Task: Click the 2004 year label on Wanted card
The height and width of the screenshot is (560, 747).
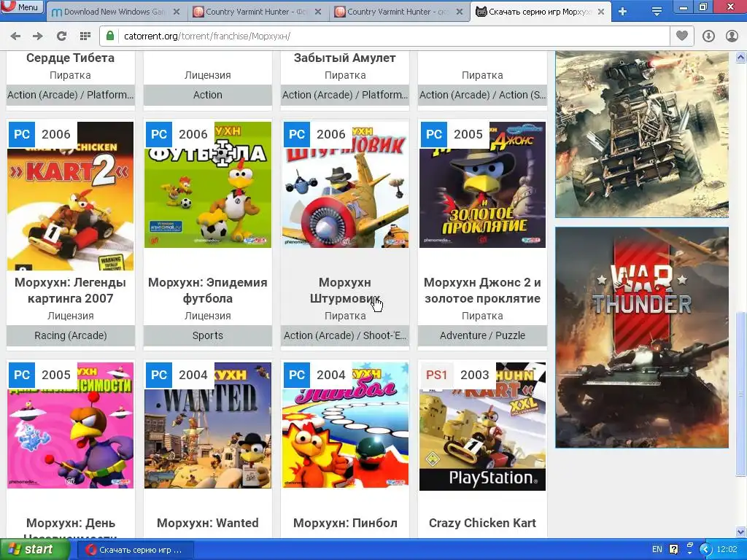Action: tap(193, 375)
